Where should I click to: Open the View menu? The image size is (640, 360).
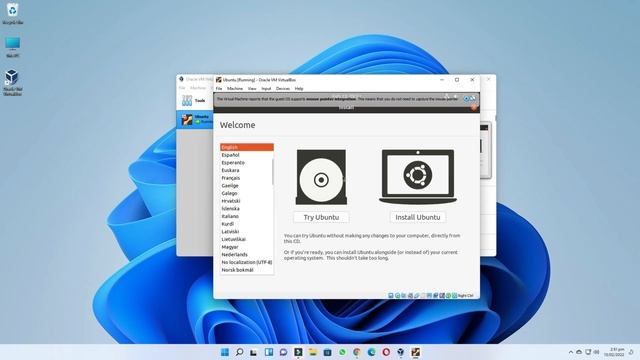point(252,89)
